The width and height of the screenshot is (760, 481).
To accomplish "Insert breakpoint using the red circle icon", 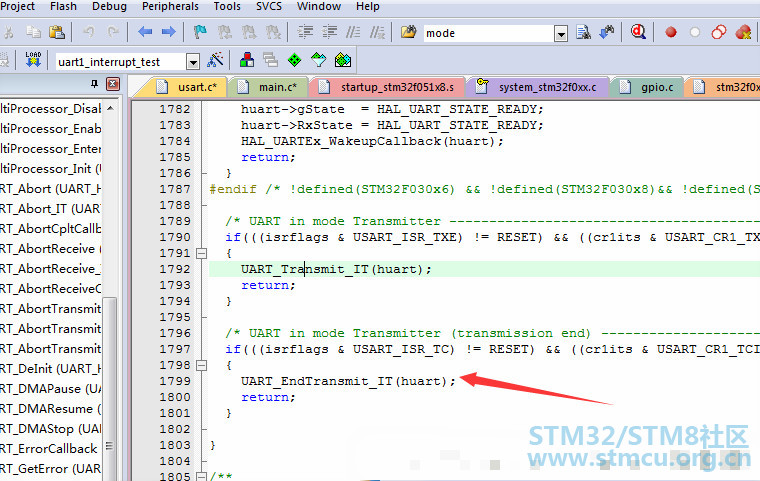I will (x=671, y=33).
